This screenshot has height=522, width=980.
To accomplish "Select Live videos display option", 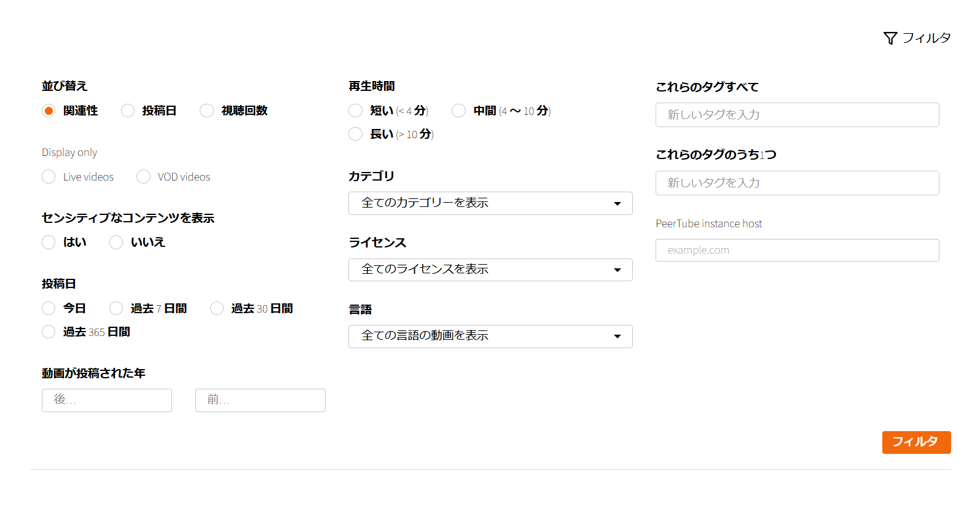I will [x=49, y=177].
